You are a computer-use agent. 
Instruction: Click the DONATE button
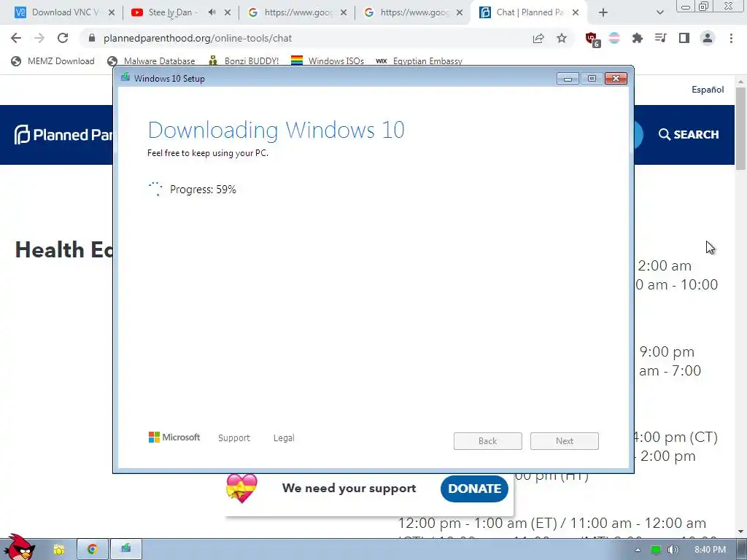(474, 489)
